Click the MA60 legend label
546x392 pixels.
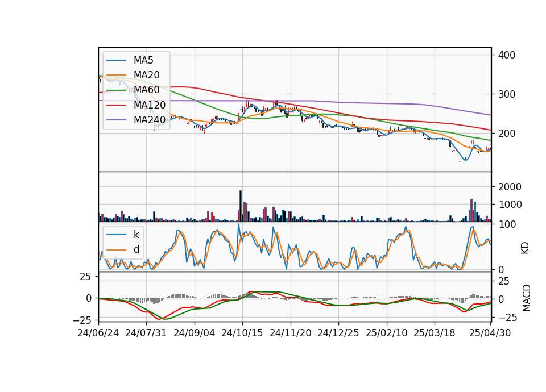[x=146, y=90]
